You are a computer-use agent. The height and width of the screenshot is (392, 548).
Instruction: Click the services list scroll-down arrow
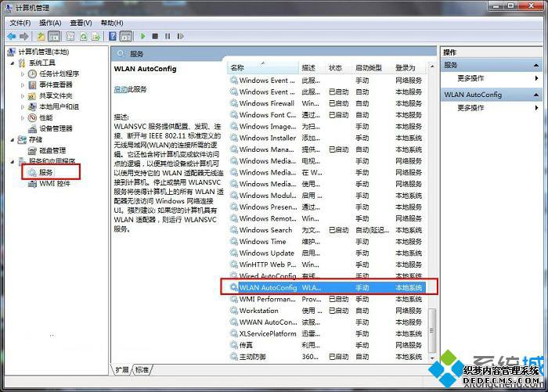pyautogui.click(x=432, y=358)
